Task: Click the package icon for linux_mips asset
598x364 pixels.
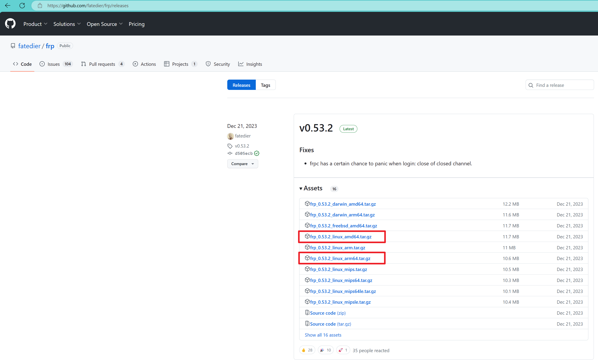Action: [307, 269]
